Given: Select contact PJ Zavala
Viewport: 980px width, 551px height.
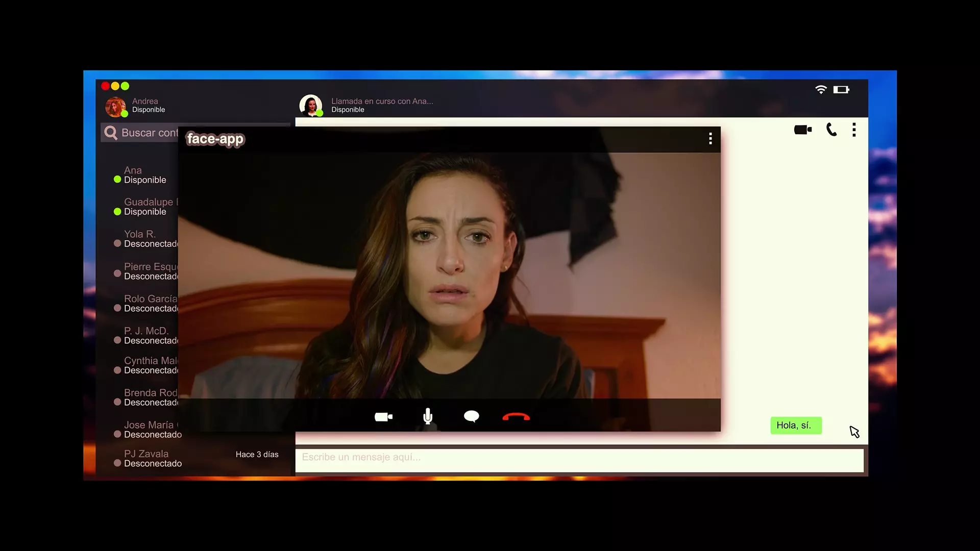Looking at the screenshot, I should (152, 458).
